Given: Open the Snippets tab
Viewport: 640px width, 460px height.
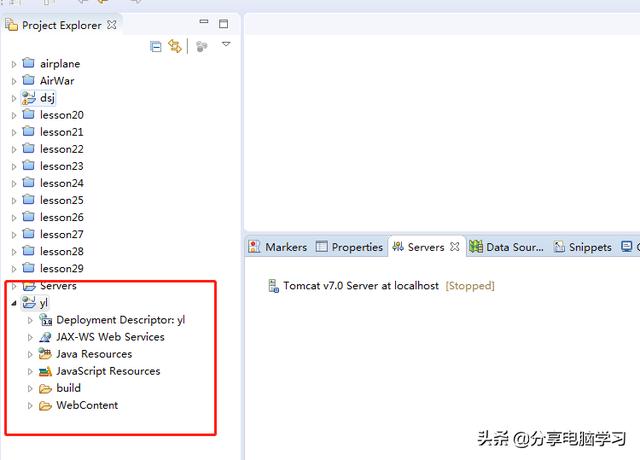Looking at the screenshot, I should (583, 247).
